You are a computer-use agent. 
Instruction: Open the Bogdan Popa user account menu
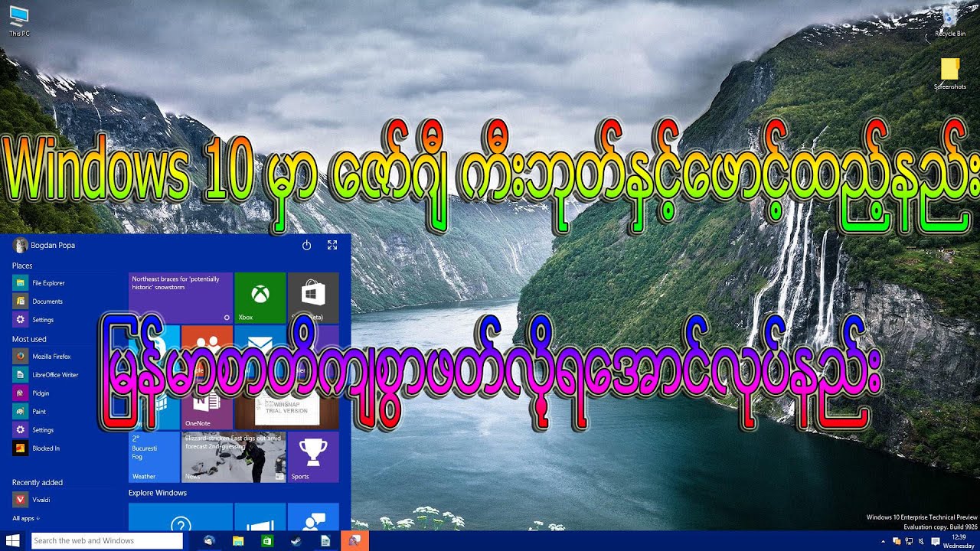coord(44,245)
